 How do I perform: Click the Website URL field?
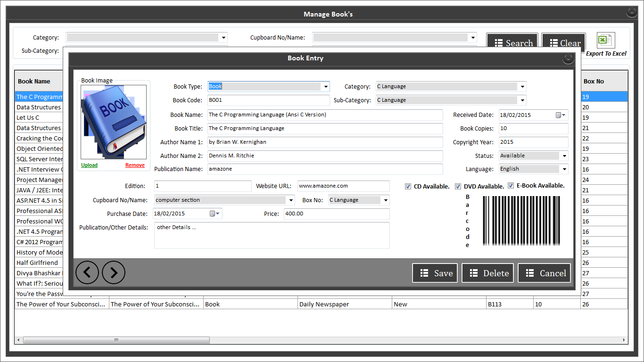pyautogui.click(x=344, y=186)
